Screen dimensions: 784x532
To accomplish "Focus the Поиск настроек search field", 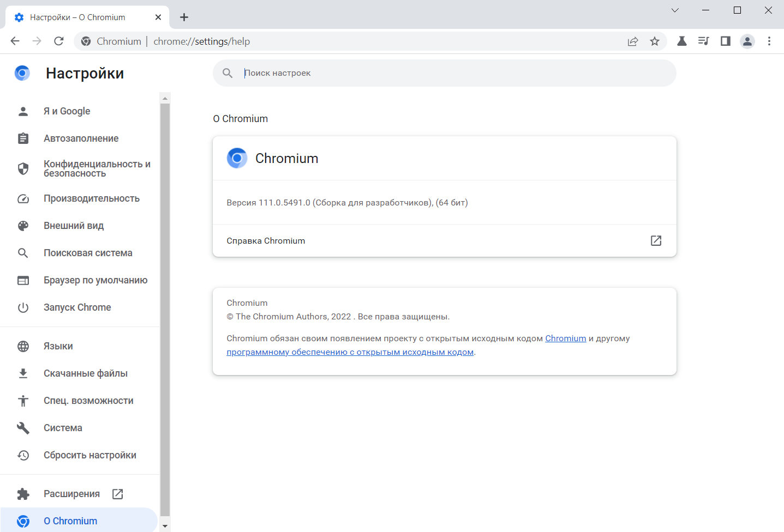I will 445,73.
